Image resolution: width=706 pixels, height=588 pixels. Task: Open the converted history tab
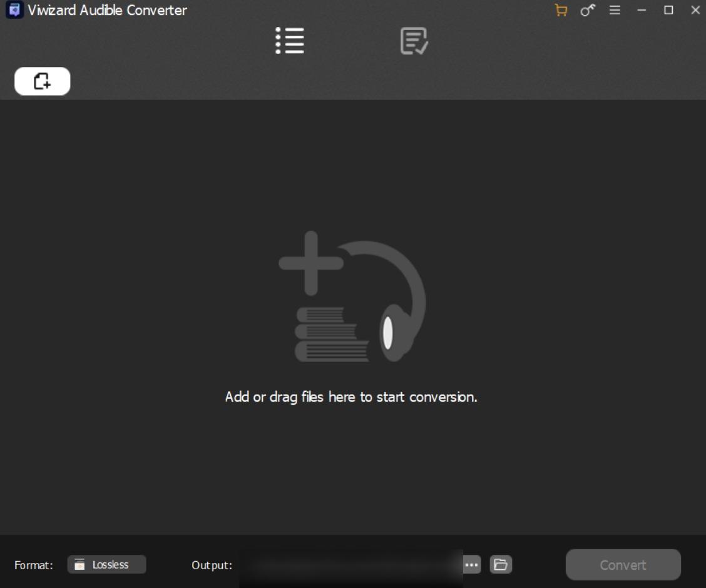[x=414, y=41]
